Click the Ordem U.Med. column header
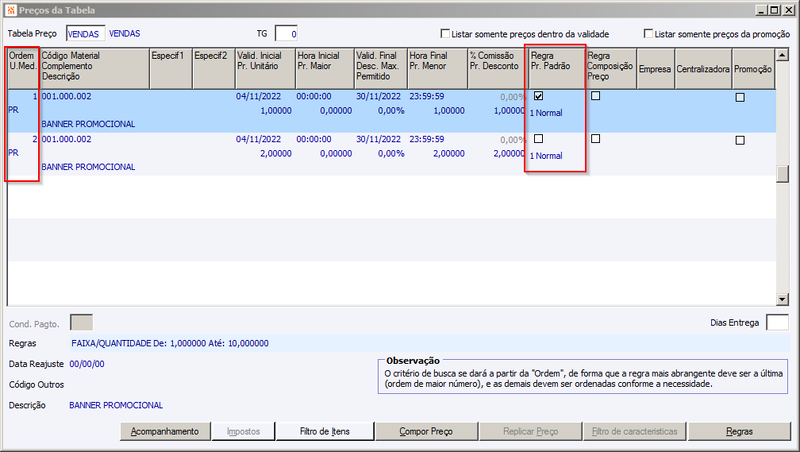Image resolution: width=800 pixels, height=452 pixels. (23, 69)
